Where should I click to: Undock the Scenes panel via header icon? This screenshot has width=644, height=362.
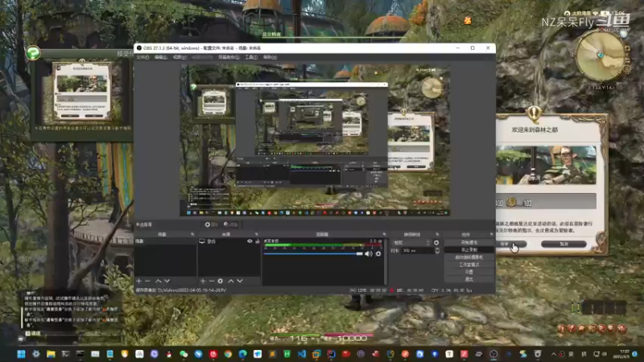coord(192,234)
